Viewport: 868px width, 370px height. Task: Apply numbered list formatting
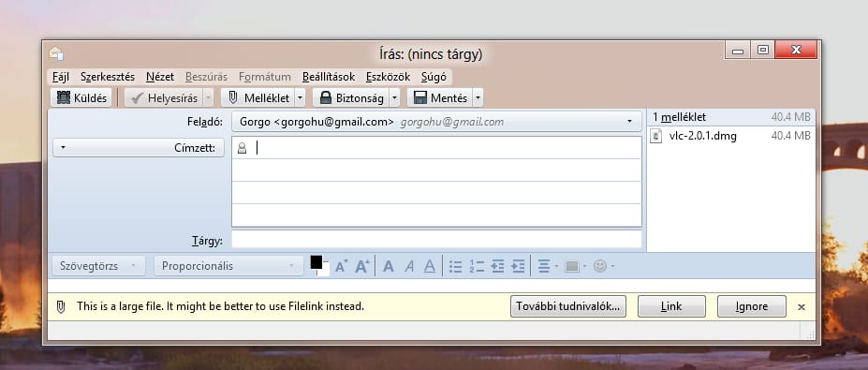point(476,266)
